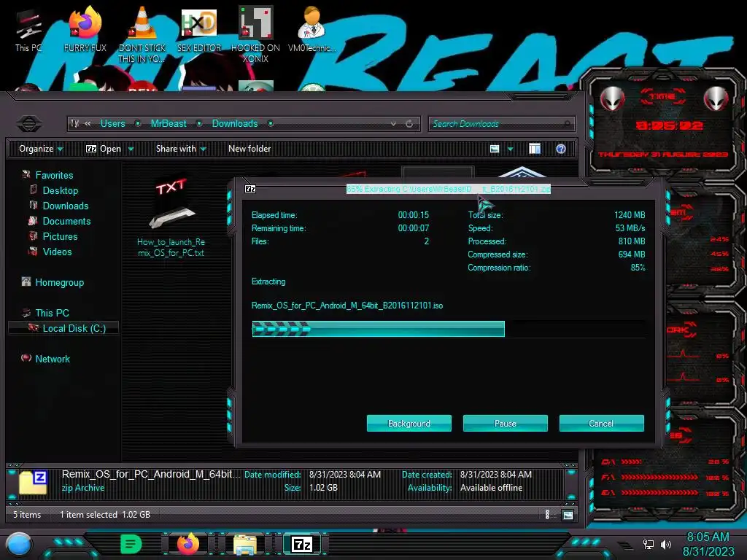
Task: Open the HOOKED ON XONIX desktop shortcut
Action: 255,34
